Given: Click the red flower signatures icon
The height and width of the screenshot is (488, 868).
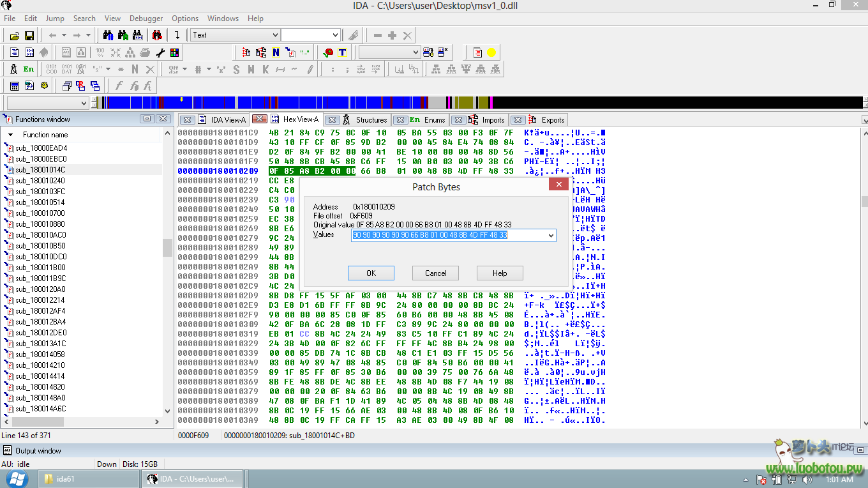Looking at the screenshot, I should click(x=328, y=52).
